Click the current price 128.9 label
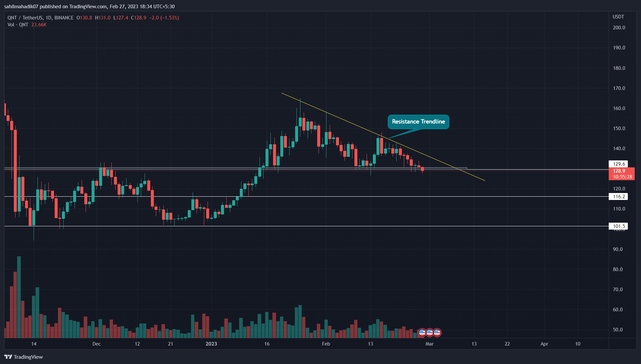The height and width of the screenshot is (364, 641). 619,171
